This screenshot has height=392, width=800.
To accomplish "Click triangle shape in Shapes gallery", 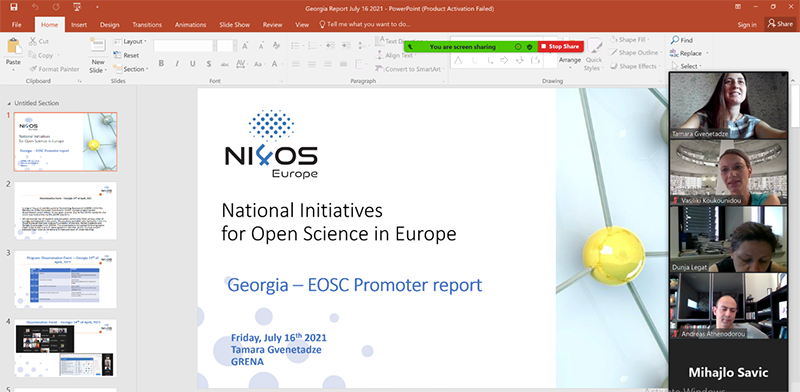I will pos(458,61).
